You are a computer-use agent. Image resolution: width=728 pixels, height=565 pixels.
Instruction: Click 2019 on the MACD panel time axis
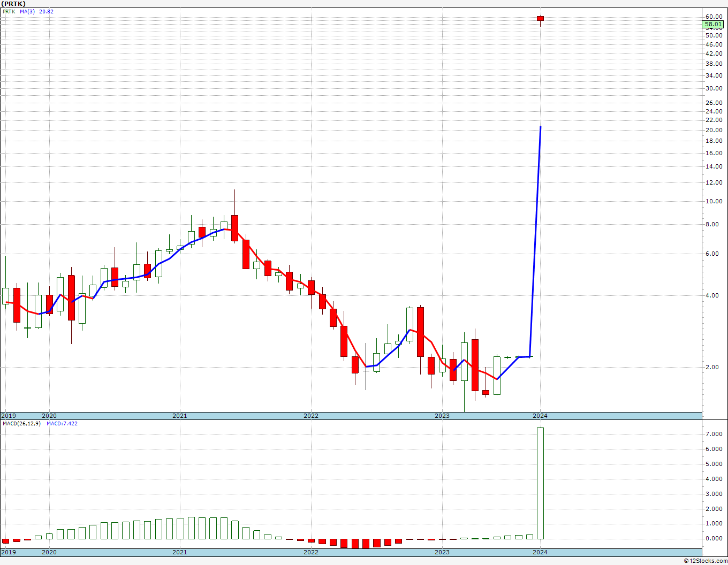point(9,552)
